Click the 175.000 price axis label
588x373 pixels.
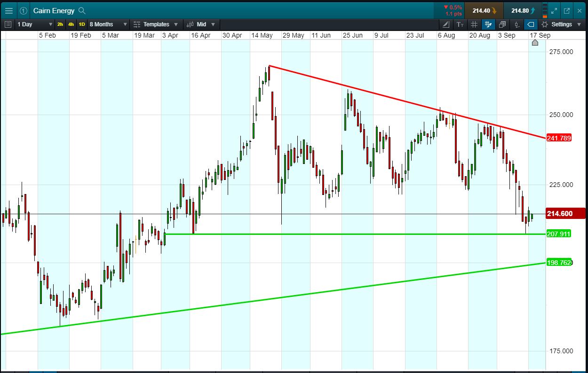[x=561, y=351]
